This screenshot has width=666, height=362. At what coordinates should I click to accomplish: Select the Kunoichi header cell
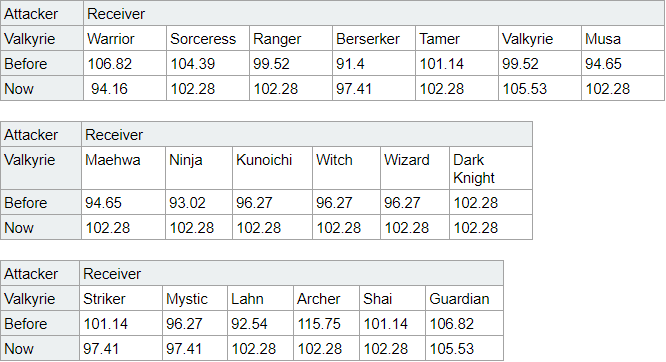click(273, 168)
